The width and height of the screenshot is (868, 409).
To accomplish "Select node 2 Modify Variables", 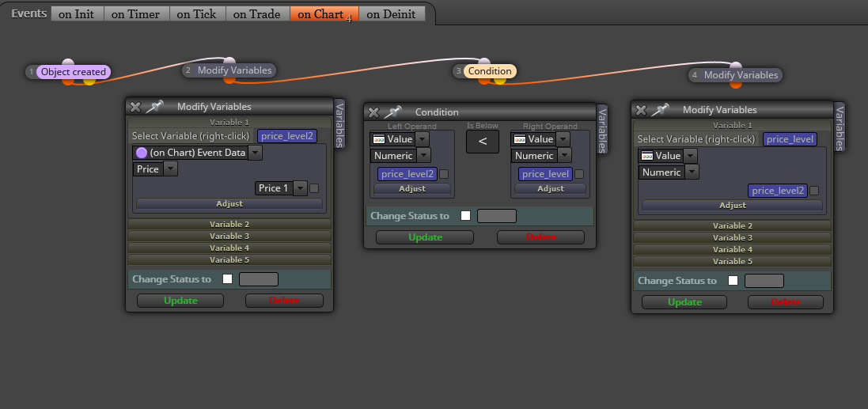I will tap(235, 70).
